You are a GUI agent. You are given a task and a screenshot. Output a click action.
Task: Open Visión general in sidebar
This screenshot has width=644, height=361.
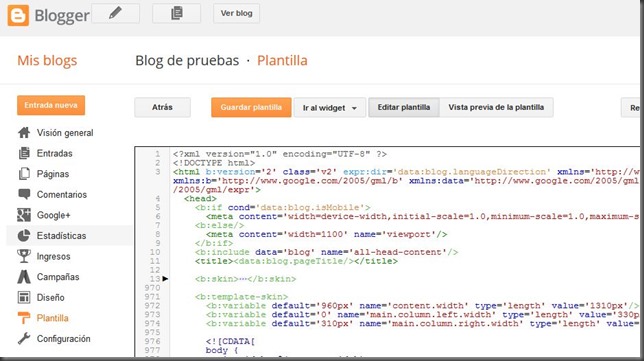(65, 133)
